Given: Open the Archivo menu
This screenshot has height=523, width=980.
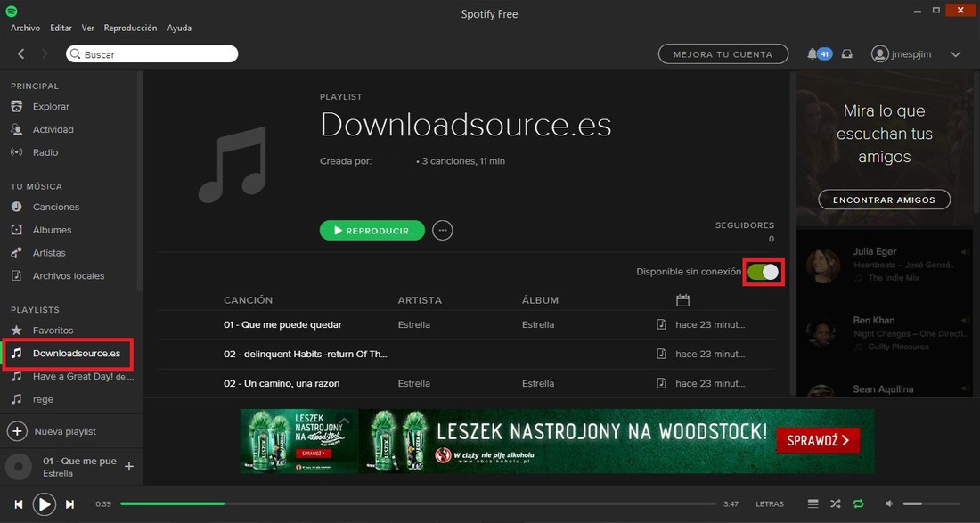Looking at the screenshot, I should [x=25, y=29].
